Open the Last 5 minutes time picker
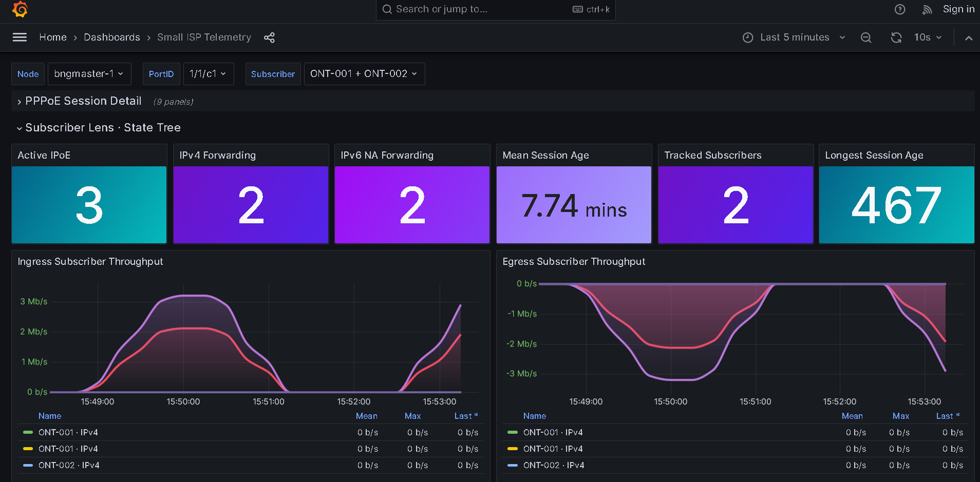The width and height of the screenshot is (980, 482). coord(794,37)
